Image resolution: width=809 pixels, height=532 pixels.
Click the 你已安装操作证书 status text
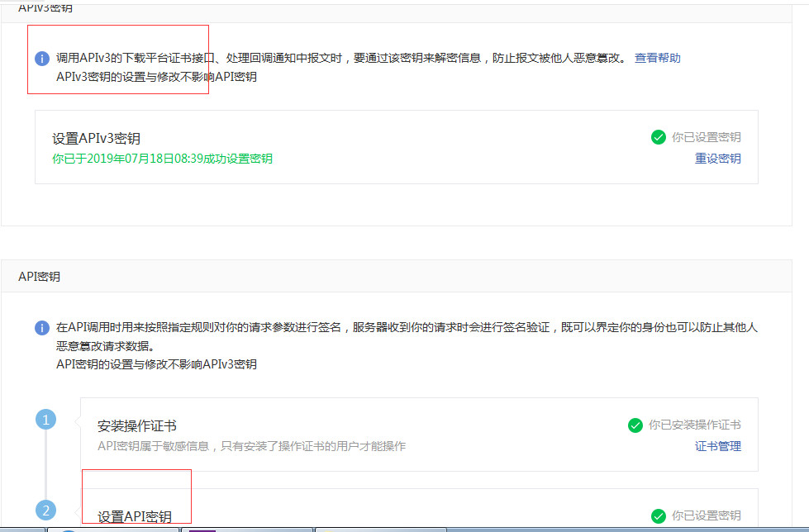pyautogui.click(x=694, y=425)
